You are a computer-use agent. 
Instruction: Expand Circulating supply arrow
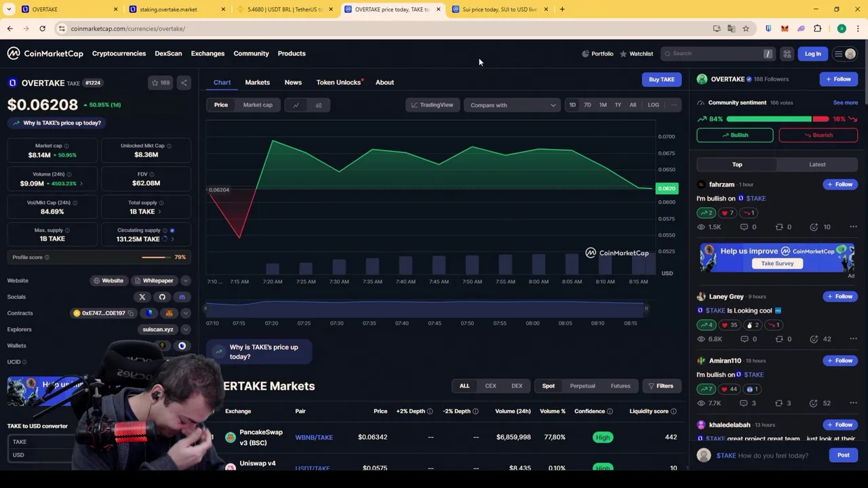(172, 239)
